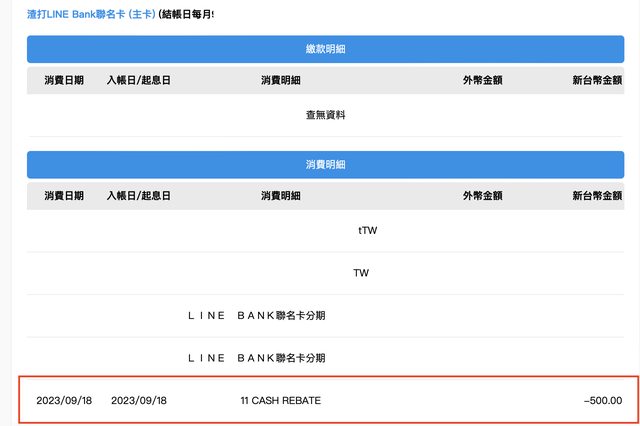Screen dimensions: 640x426
Task: Click 外幣金額 header in the 繳款明細 table
Action: pos(483,80)
